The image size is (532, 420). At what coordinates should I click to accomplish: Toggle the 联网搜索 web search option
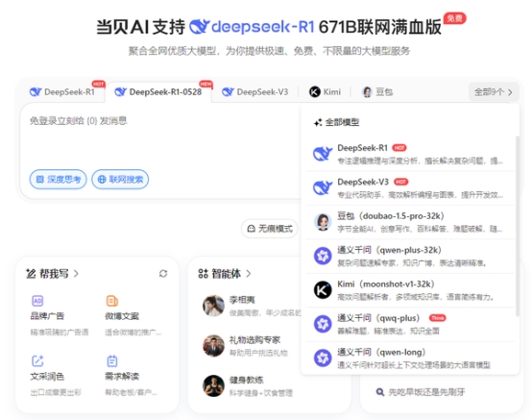(120, 180)
